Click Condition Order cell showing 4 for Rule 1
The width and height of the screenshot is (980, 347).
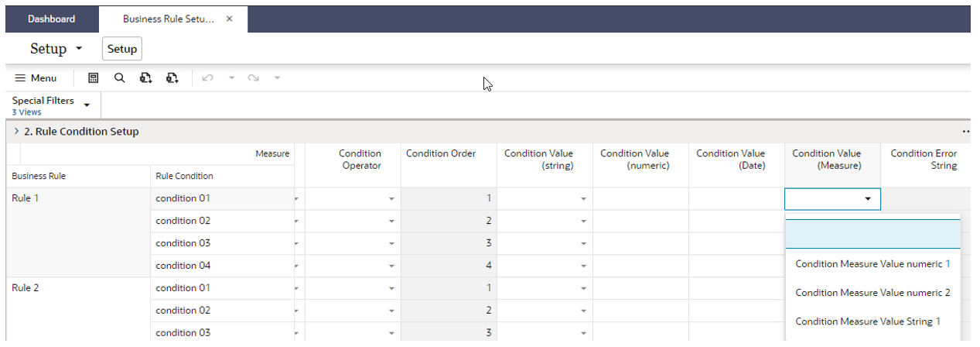[x=449, y=266]
